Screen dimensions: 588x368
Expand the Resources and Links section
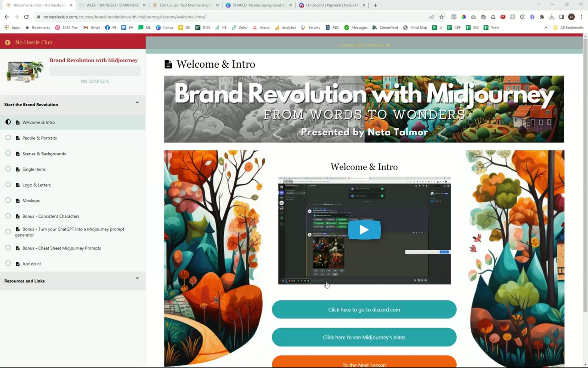(137, 278)
